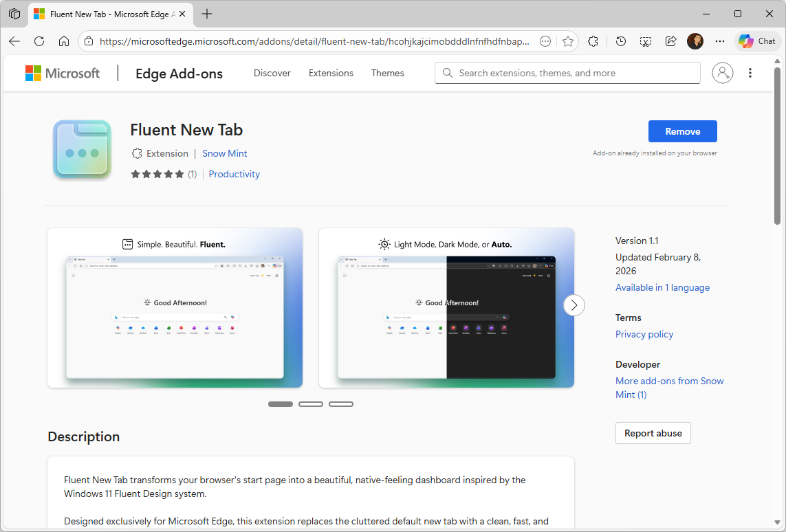
Task: Open the Settings and more menu
Action: 719,41
